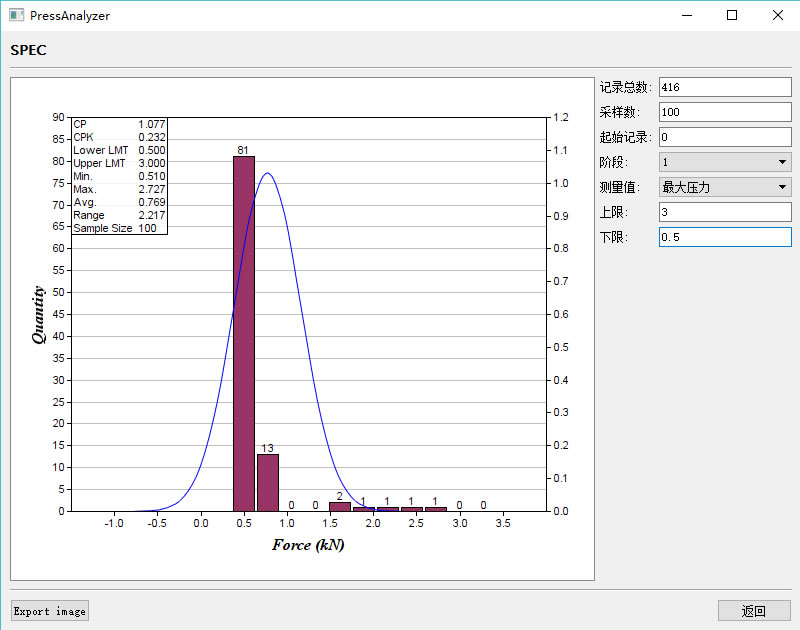
Task: Click the histogram bar labeled 13
Action: pyautogui.click(x=268, y=483)
